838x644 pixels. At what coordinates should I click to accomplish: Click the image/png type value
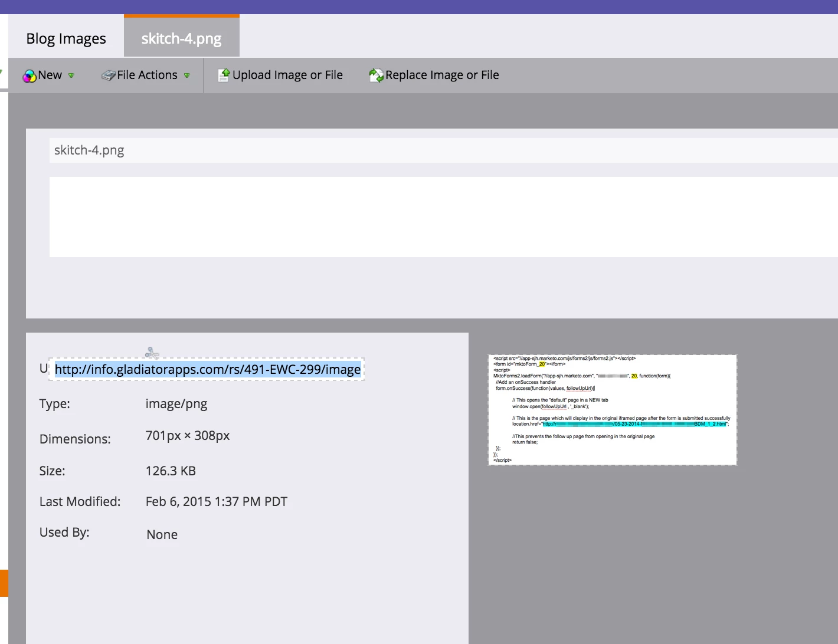pyautogui.click(x=176, y=404)
